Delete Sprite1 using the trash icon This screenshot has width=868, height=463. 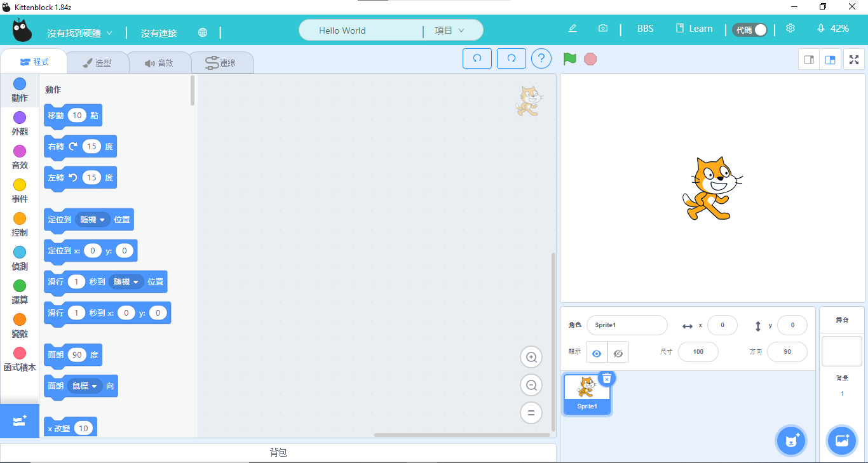click(607, 378)
